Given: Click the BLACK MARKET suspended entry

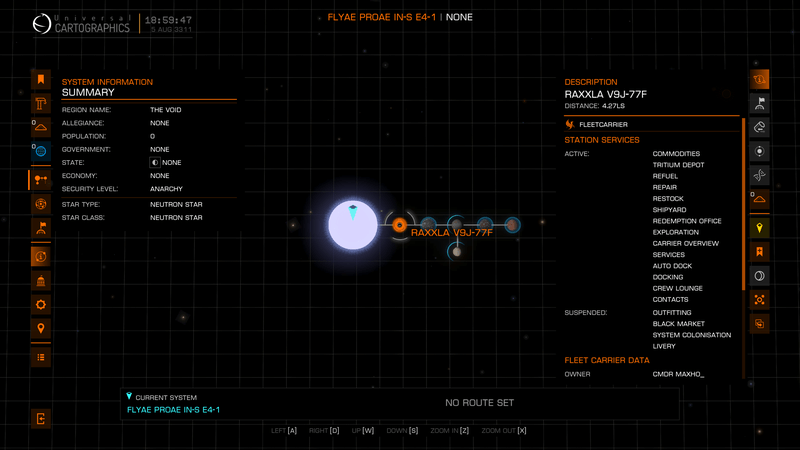Looking at the screenshot, I should [679, 324].
